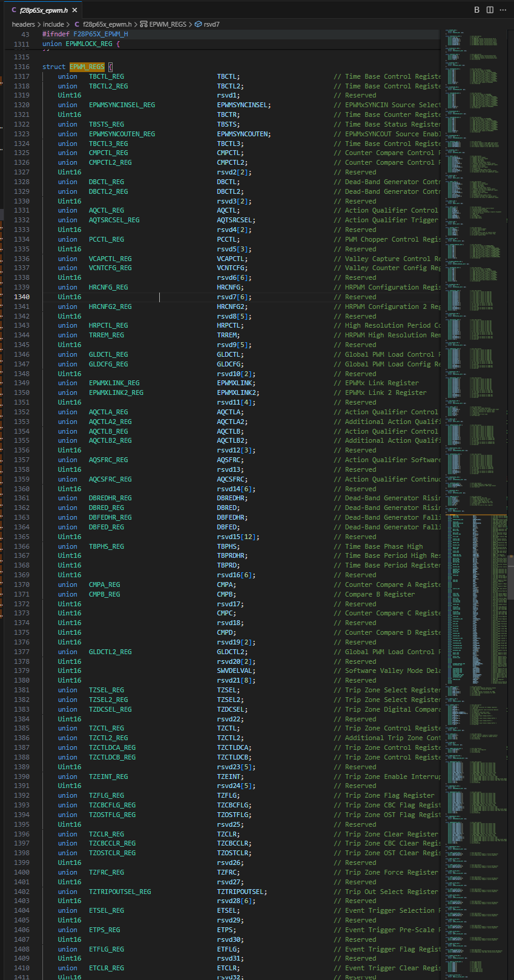This screenshot has height=980, width=514.
Task: Open the EPWM_REGS breadcrumb symbol
Action: pyautogui.click(x=168, y=24)
